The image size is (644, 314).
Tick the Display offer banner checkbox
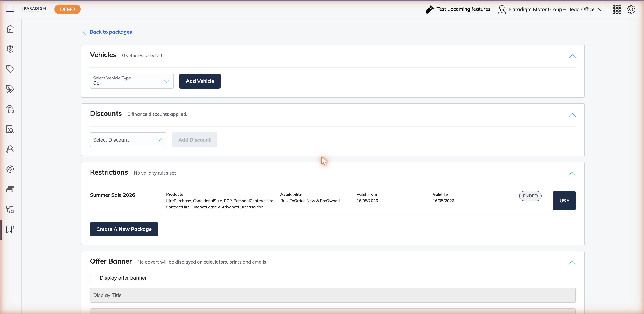(94, 279)
